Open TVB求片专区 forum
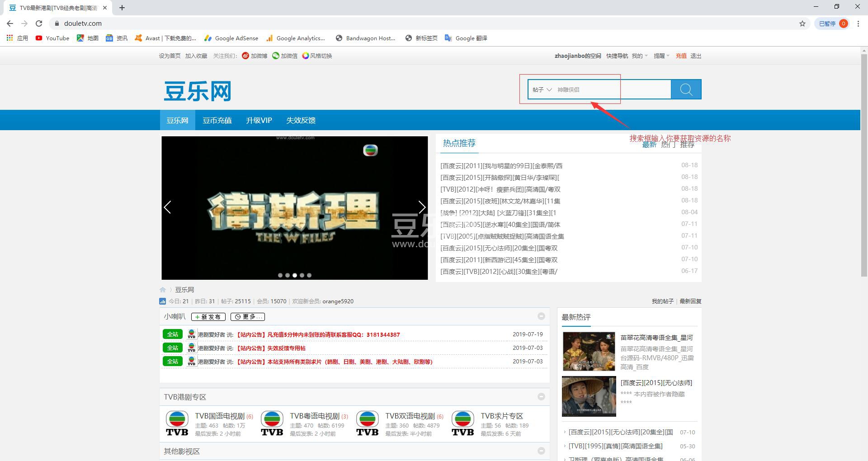This screenshot has width=868, height=461. coord(502,416)
